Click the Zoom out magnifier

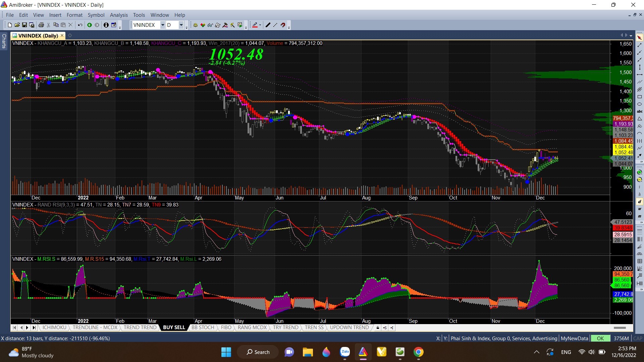(640, 180)
